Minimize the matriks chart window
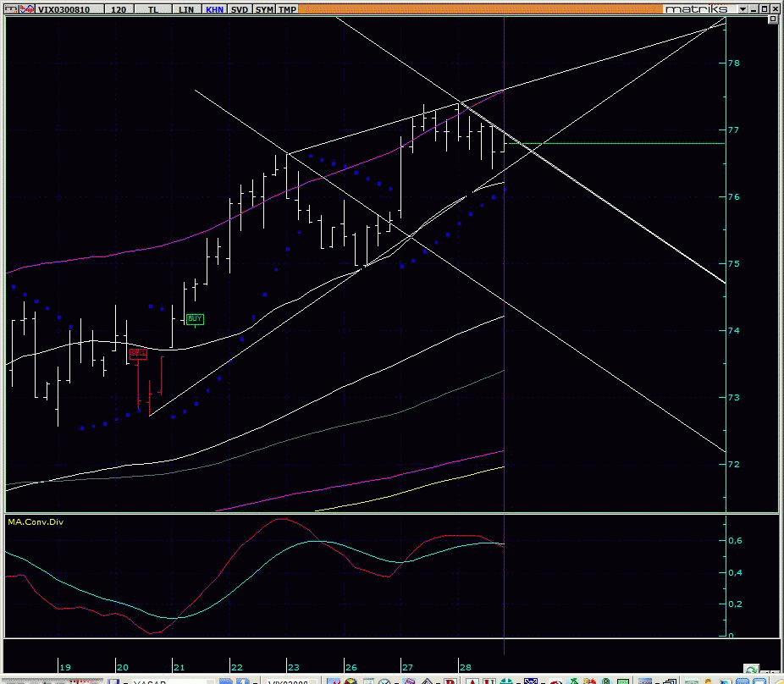This screenshot has width=784, height=684. [x=754, y=9]
